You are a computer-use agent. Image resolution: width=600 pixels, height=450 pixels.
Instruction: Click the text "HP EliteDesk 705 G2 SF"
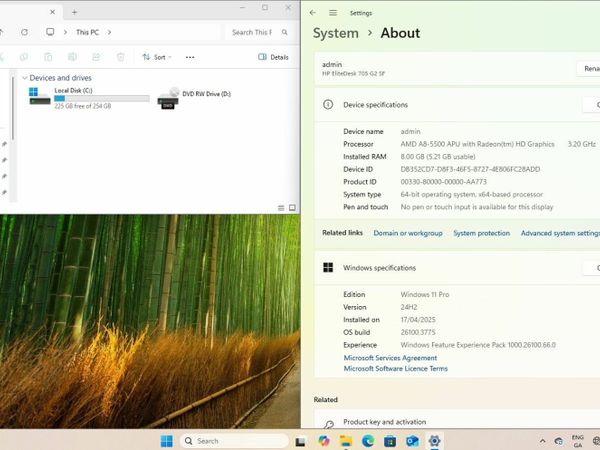click(x=353, y=73)
